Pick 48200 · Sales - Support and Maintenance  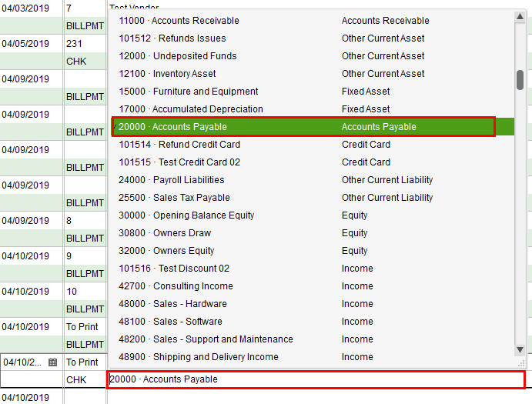point(313,339)
